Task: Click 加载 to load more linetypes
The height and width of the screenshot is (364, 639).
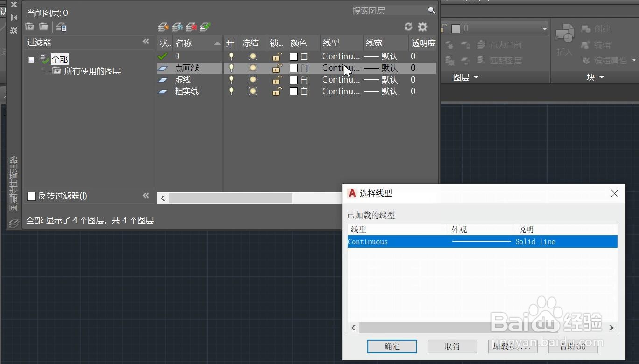Action: click(512, 346)
